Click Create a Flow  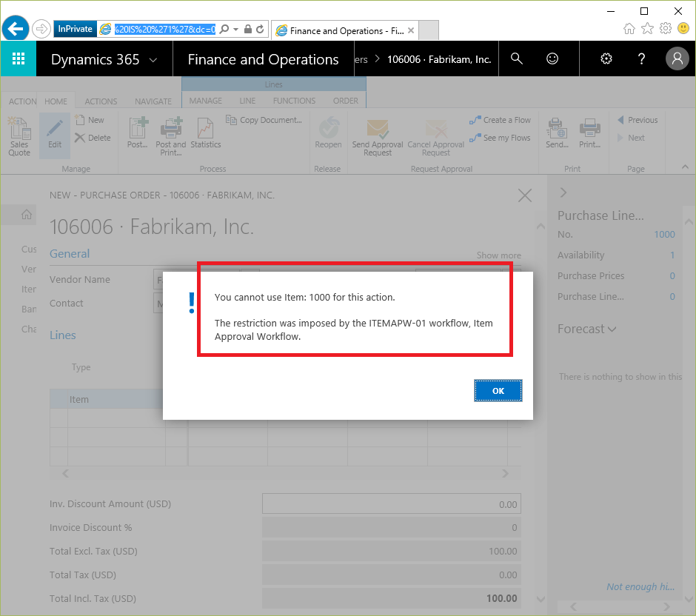500,120
